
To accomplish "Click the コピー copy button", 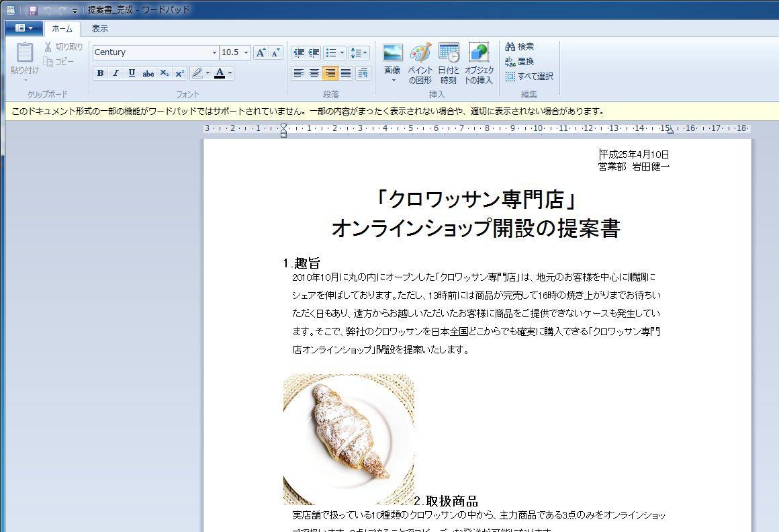I will (x=58, y=62).
